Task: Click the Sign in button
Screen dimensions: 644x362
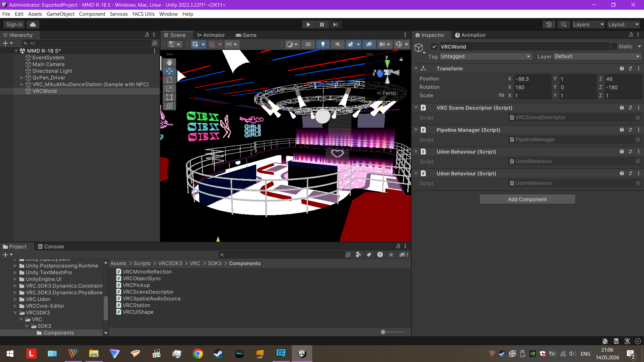Action: point(14,24)
